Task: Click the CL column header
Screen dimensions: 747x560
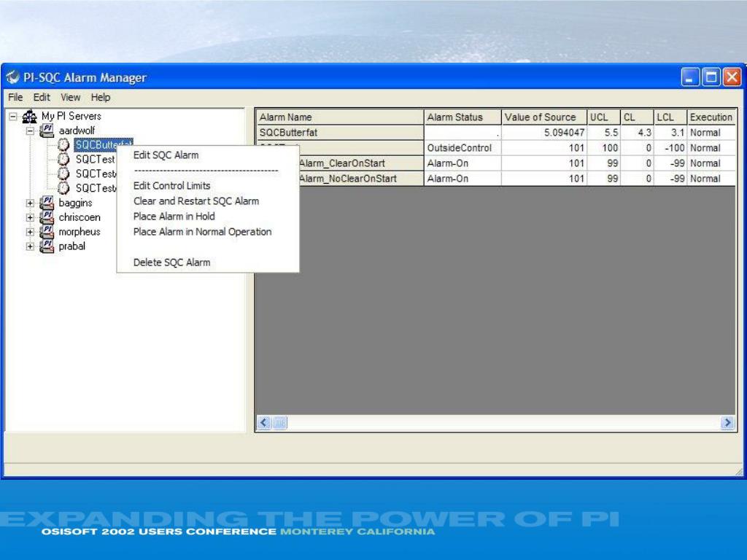Action: coord(636,117)
